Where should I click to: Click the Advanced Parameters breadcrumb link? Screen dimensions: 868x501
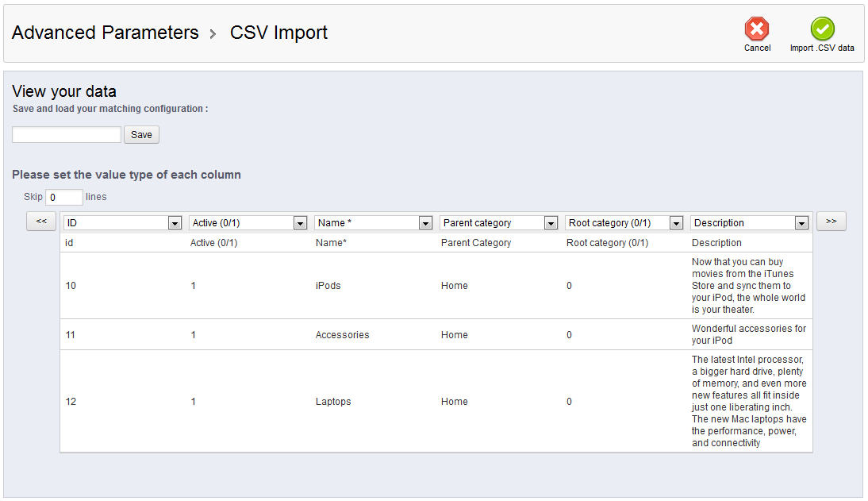[104, 33]
